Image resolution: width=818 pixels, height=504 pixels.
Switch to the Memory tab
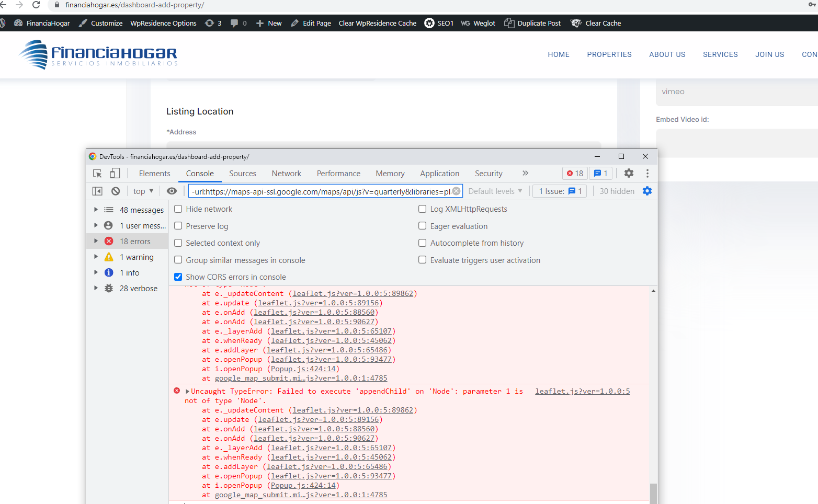[x=390, y=174]
